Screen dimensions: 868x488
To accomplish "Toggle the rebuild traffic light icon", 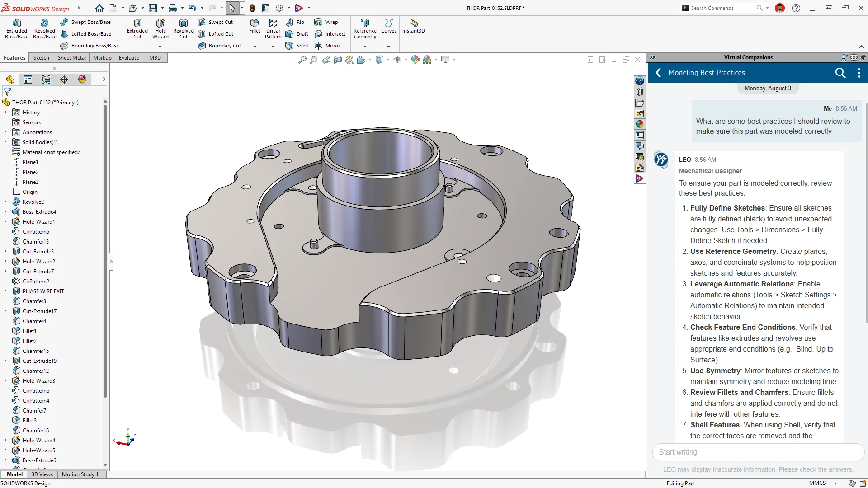I will pyautogui.click(x=252, y=8).
